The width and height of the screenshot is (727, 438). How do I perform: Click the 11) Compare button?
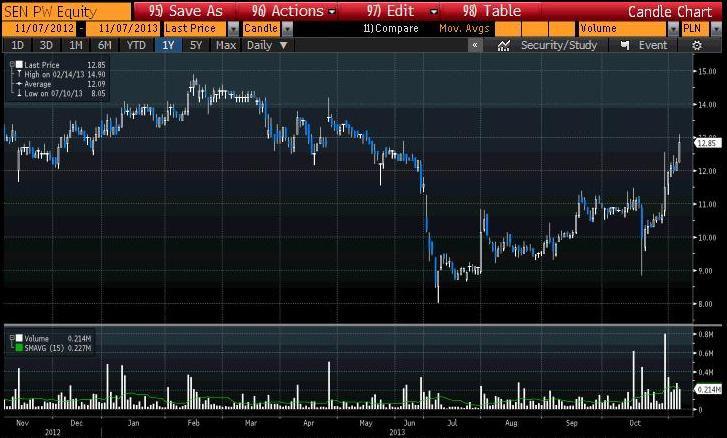click(391, 29)
